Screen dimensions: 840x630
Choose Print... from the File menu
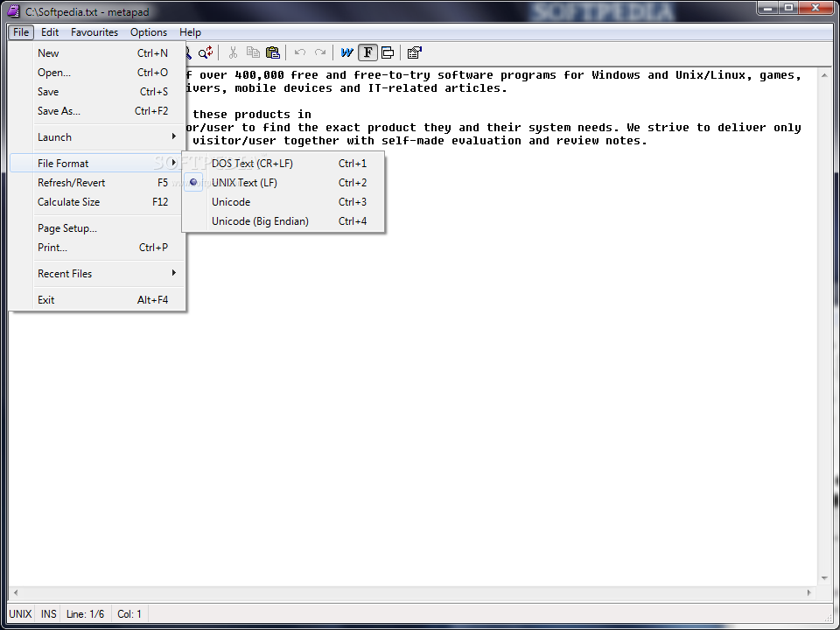pos(97,248)
